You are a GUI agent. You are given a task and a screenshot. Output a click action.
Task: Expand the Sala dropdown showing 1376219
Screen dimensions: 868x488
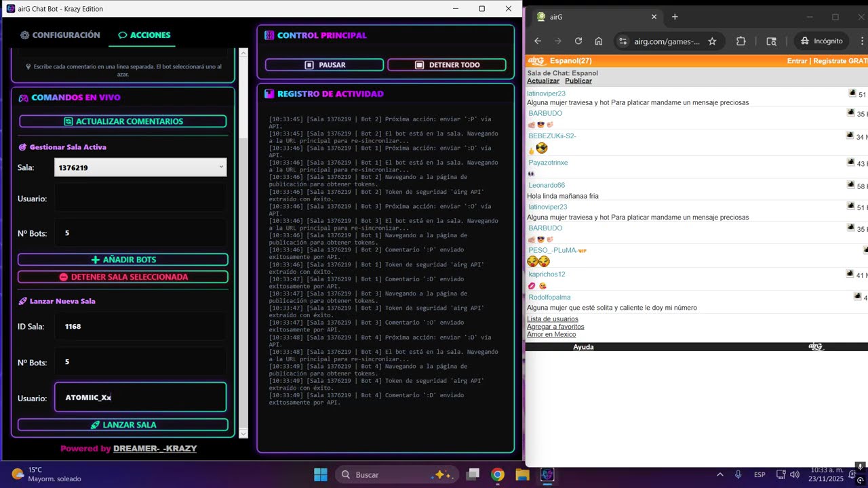140,167
